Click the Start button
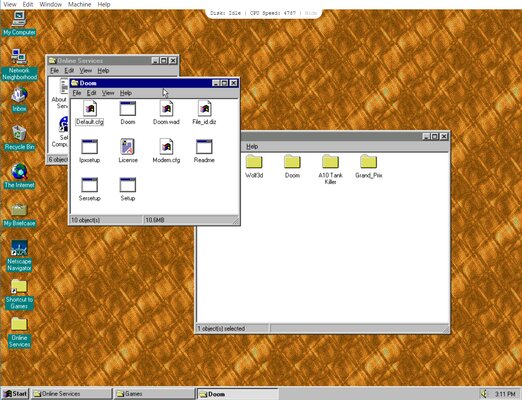 [x=16, y=394]
